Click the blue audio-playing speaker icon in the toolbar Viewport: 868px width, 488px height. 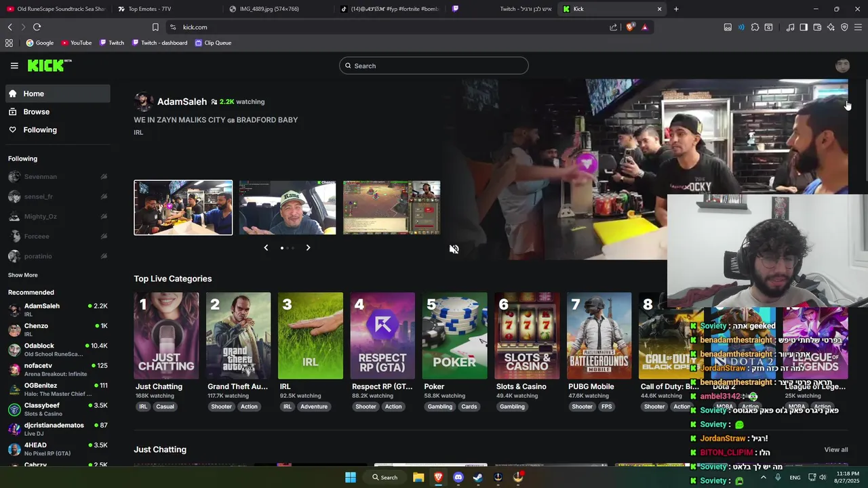(x=741, y=27)
